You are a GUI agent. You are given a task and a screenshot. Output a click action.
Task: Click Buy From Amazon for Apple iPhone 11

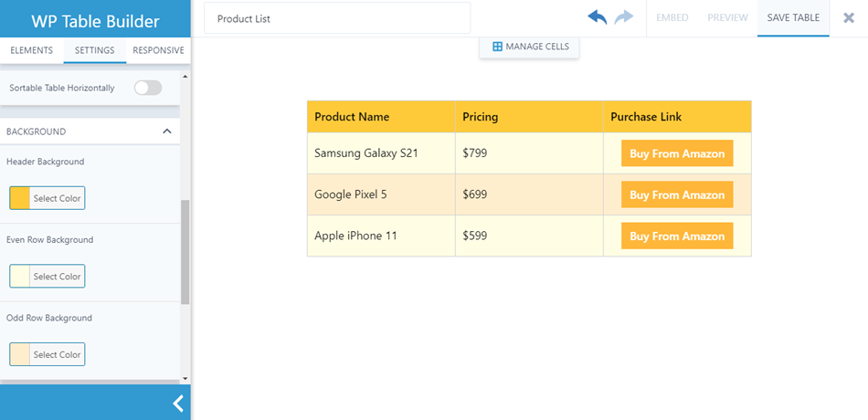point(677,236)
